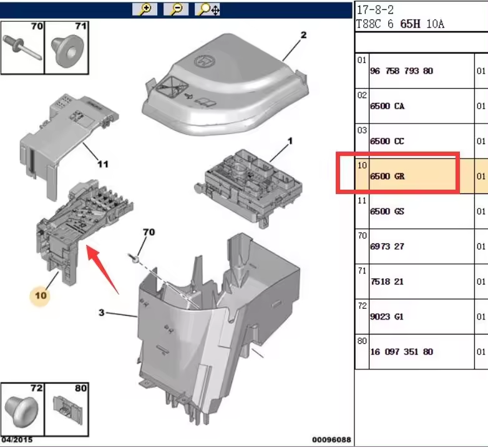This screenshot has width=488, height=448.
Task: Select part number 6500 GS
Action: (x=387, y=212)
